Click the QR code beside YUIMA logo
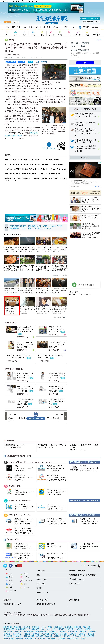Image resolution: width=104 pixels, height=644 pixels. point(61,146)
